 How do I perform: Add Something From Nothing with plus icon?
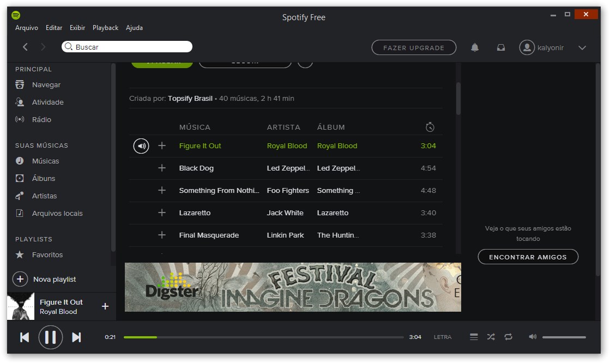pos(162,190)
